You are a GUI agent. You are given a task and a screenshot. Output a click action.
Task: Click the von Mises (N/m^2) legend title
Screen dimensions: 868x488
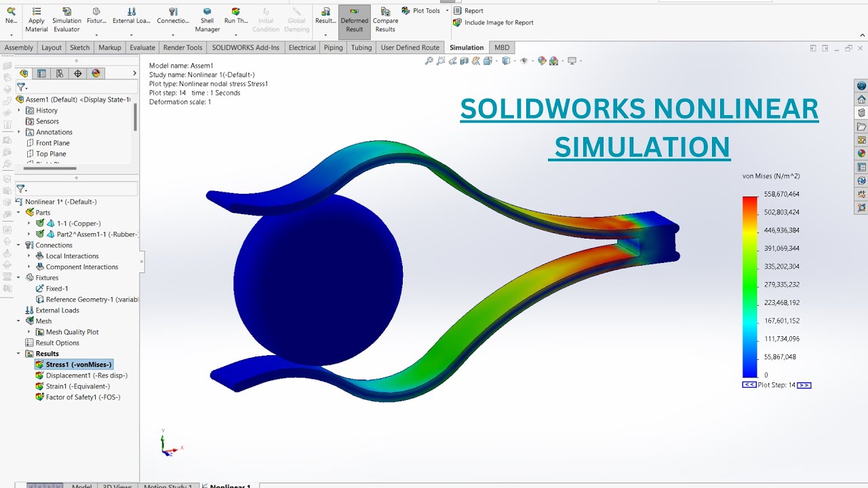click(771, 176)
